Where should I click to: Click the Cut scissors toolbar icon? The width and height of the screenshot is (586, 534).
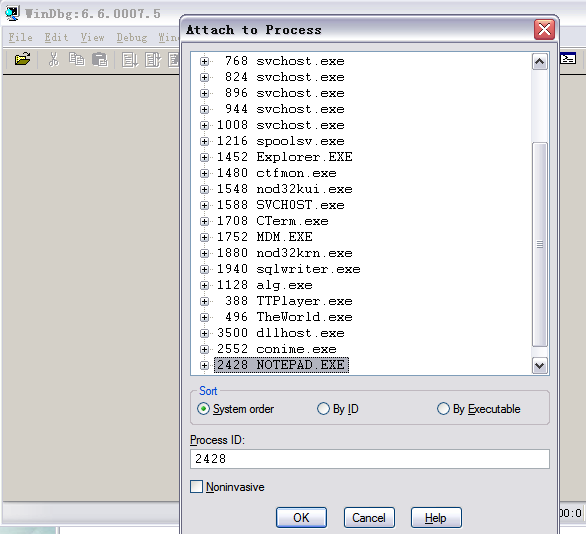(x=54, y=59)
